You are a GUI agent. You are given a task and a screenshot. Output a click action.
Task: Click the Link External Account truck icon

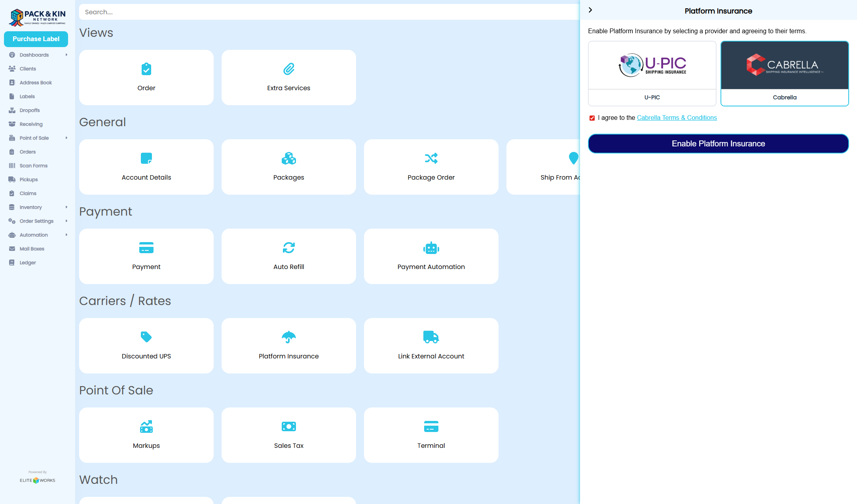431,337
